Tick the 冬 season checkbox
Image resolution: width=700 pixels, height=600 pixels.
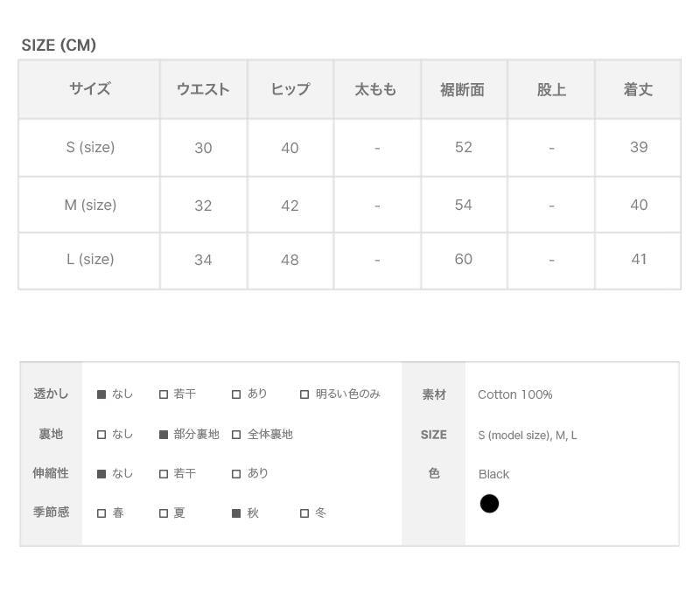[x=304, y=513]
